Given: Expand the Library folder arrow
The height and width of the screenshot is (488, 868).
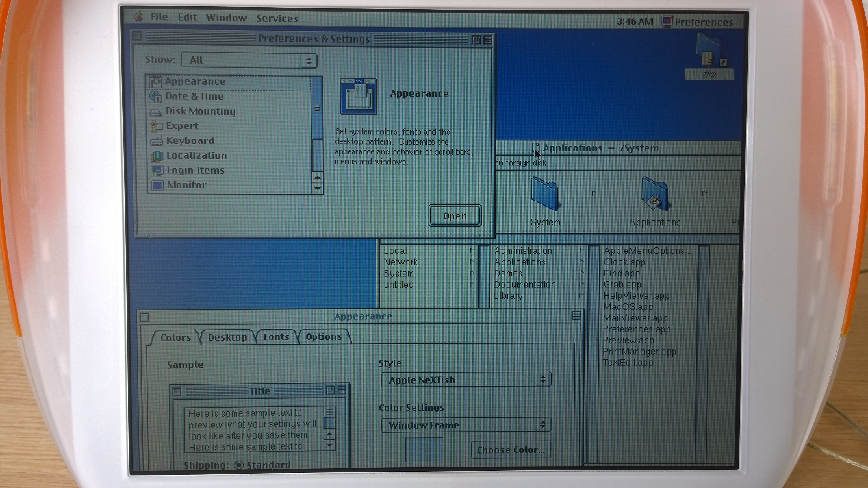Looking at the screenshot, I should click(x=581, y=295).
